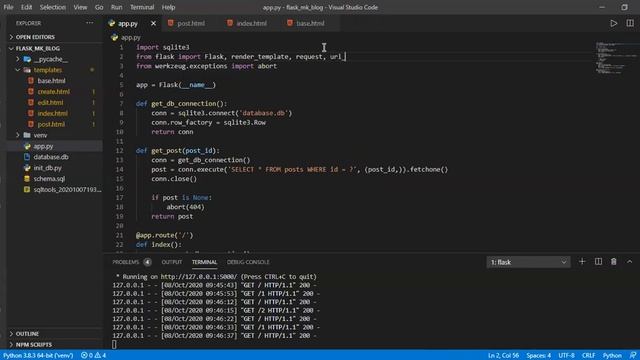The height and width of the screenshot is (360, 640).
Task: Open the Edit menu
Action: 27,7
